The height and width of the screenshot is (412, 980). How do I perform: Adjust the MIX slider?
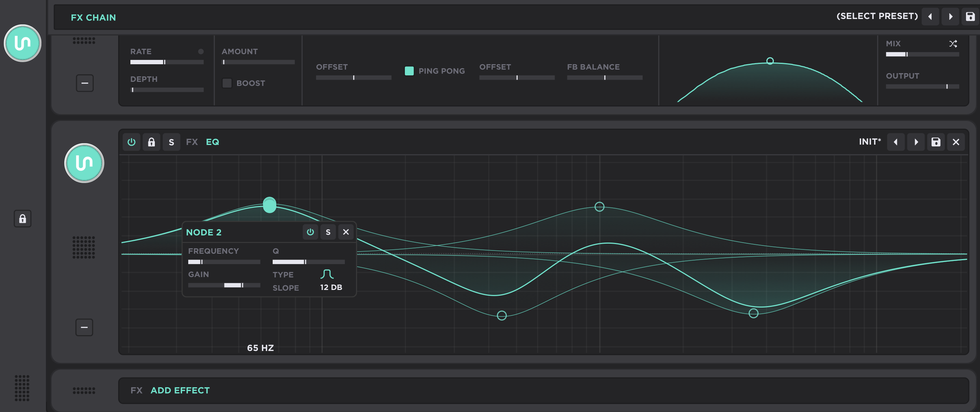point(922,54)
